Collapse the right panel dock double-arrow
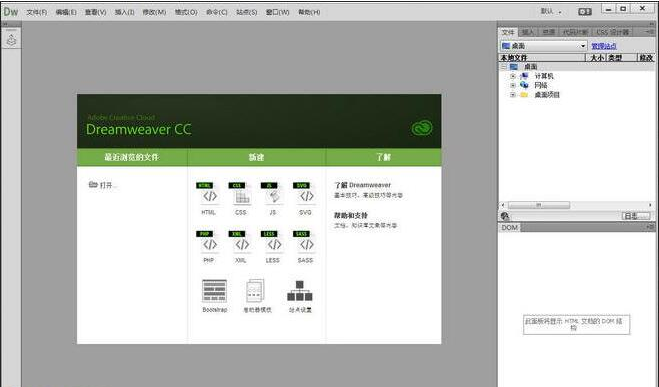 pos(652,24)
